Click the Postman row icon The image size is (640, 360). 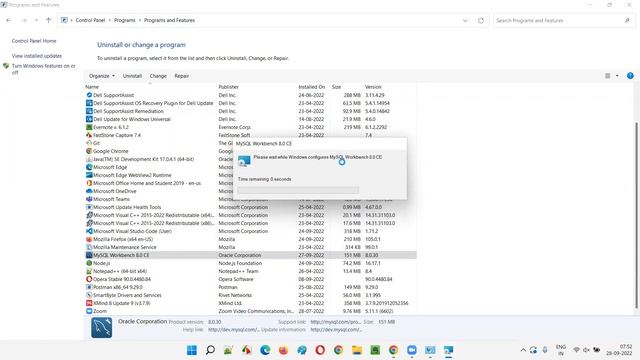pyautogui.click(x=89, y=287)
